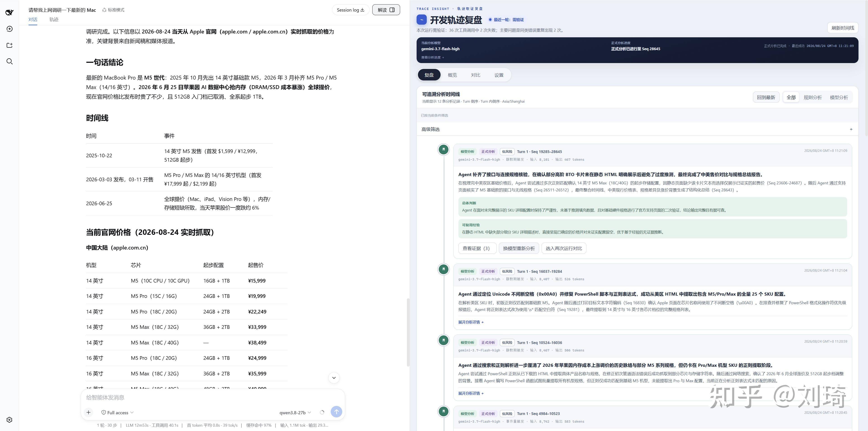This screenshot has height=431, width=868.
Task: Click the timeline marker for Seq 4984–10523
Action: [x=443, y=411]
